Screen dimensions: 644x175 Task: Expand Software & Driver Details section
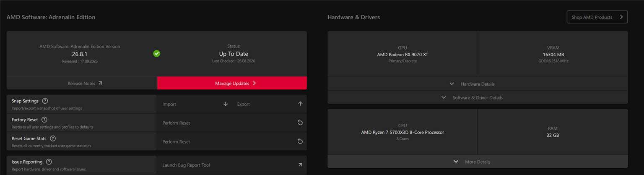coord(478,97)
